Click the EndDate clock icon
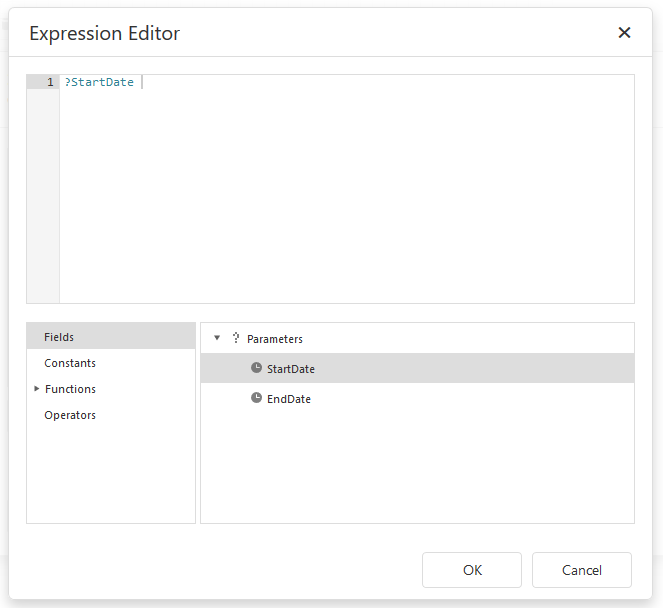 (x=256, y=398)
